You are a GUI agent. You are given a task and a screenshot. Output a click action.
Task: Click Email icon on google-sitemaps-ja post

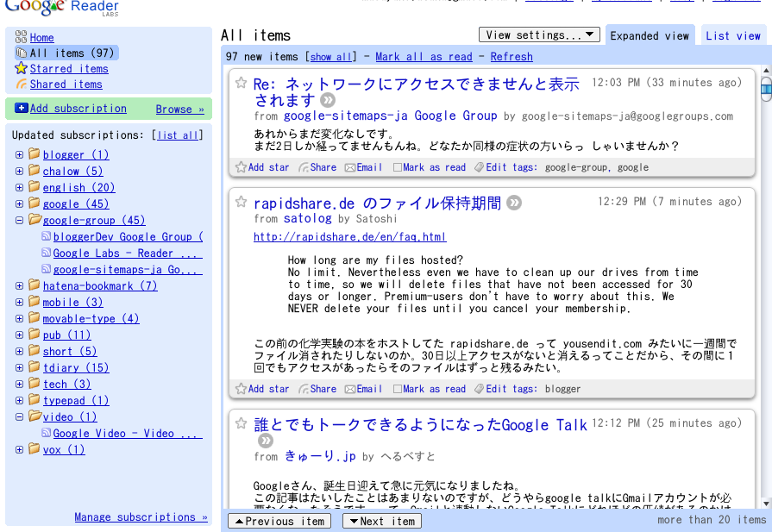click(350, 168)
